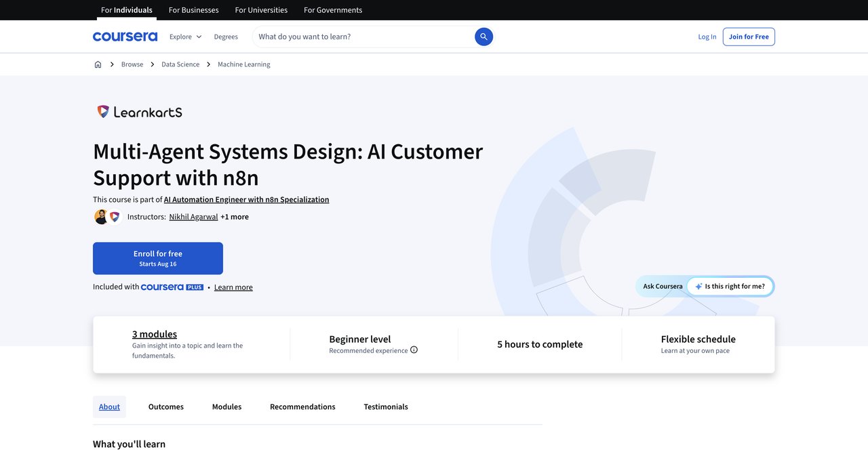Click 'Is this right for me?' button
The height and width of the screenshot is (454, 868).
(x=730, y=287)
